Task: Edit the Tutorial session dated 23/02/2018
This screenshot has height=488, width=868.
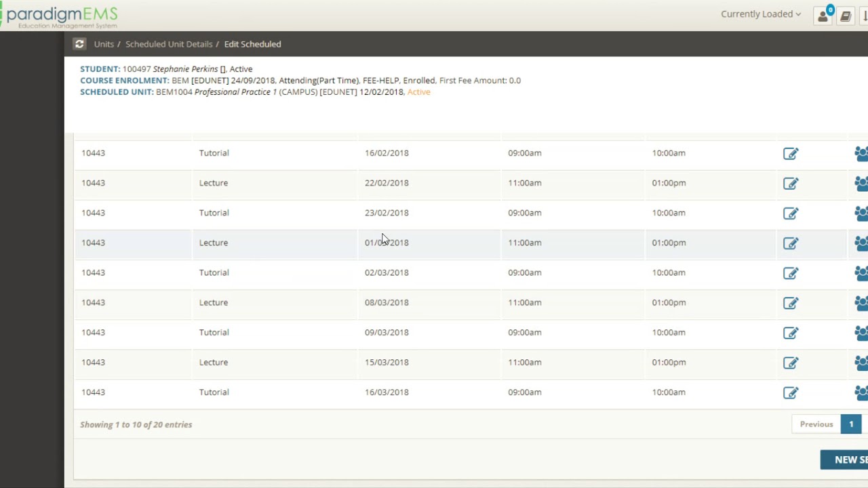Action: [791, 213]
